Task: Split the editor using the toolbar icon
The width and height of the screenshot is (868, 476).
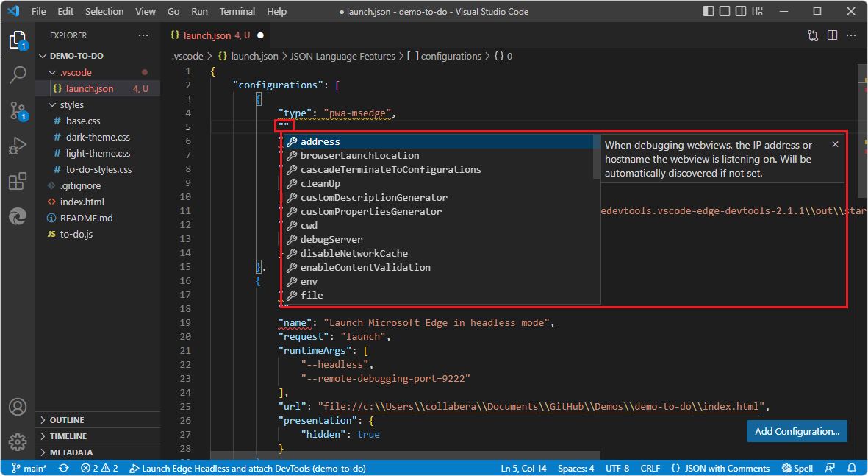Action: click(832, 35)
